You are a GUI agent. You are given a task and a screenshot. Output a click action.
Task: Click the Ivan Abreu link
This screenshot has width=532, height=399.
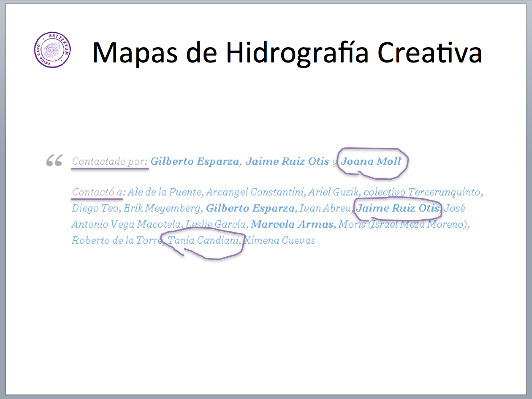325,208
